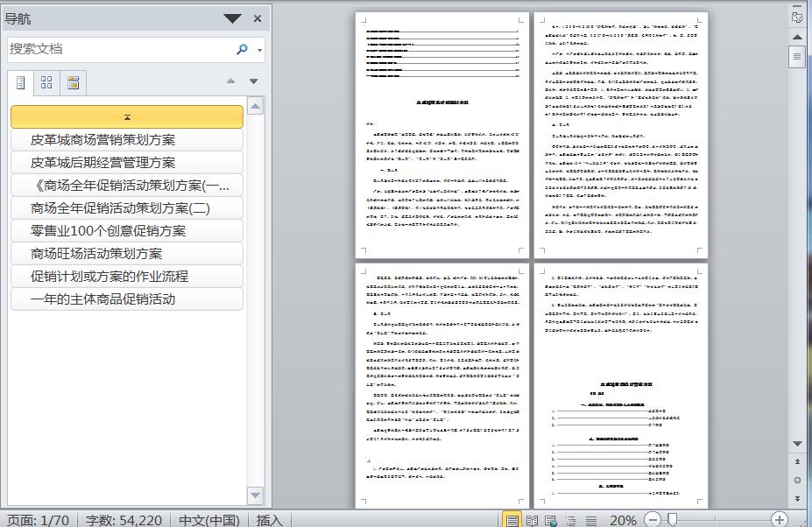
Task: Switch to Draft view icon
Action: coord(590,520)
